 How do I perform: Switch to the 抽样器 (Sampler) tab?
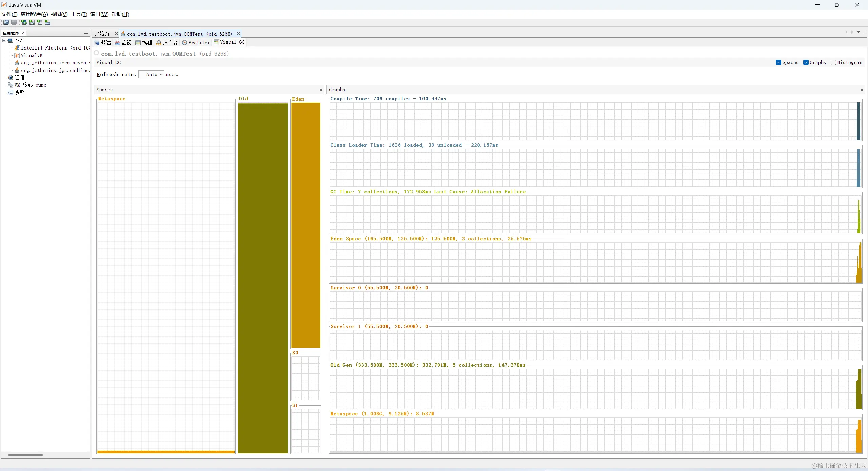click(167, 43)
